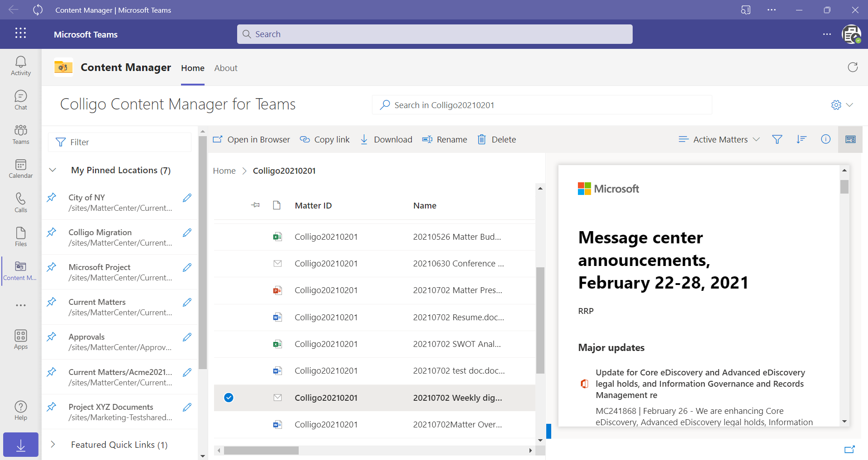868x460 pixels.
Task: Download the selected file
Action: point(386,139)
